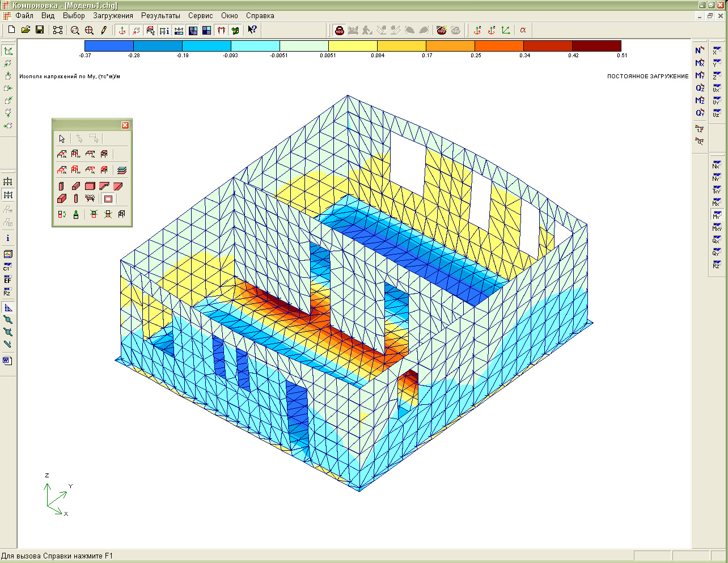The height and width of the screenshot is (563, 728).
Task: Show X displacement isofield icon
Action: coord(717,50)
